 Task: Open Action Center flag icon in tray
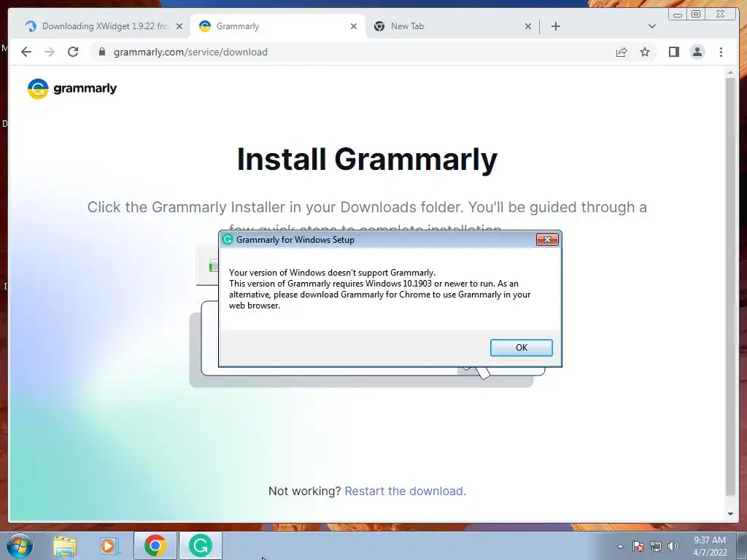point(638,546)
